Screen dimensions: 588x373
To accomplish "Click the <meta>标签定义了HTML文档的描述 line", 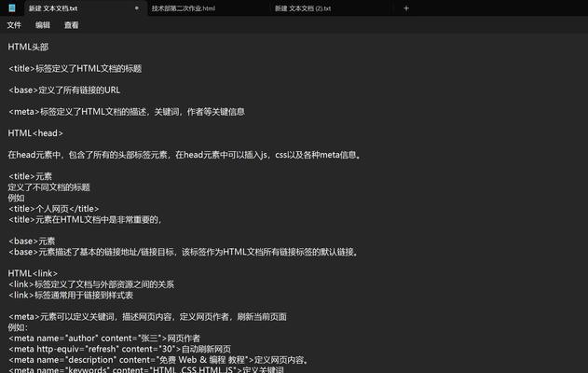I will point(127,112).
